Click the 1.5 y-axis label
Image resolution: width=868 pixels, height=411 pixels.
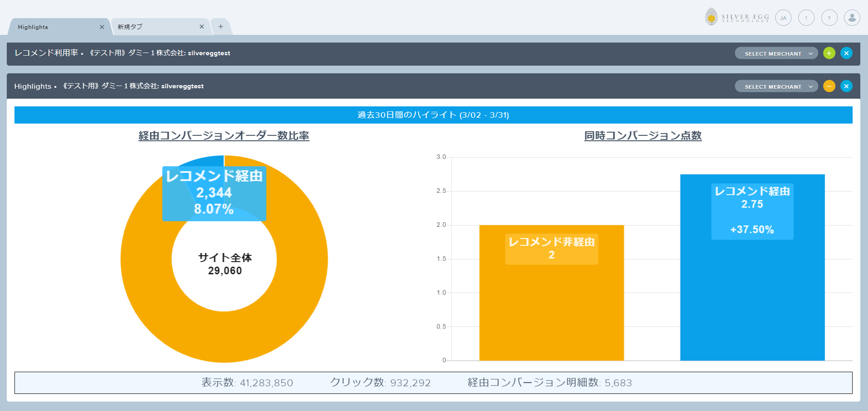pyautogui.click(x=441, y=259)
